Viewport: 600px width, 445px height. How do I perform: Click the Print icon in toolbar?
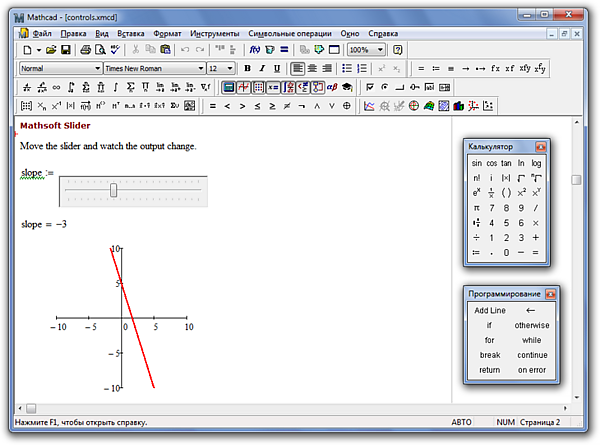(86, 49)
